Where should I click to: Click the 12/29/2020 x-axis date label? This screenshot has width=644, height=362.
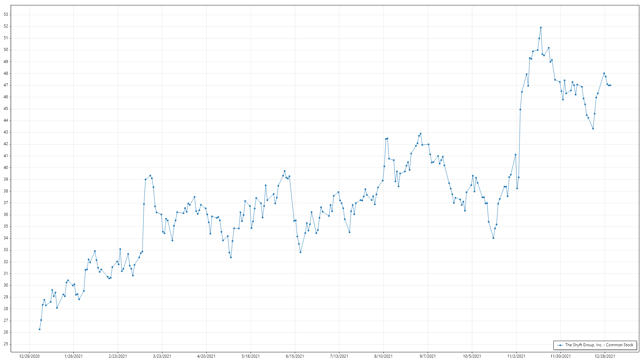pyautogui.click(x=29, y=356)
